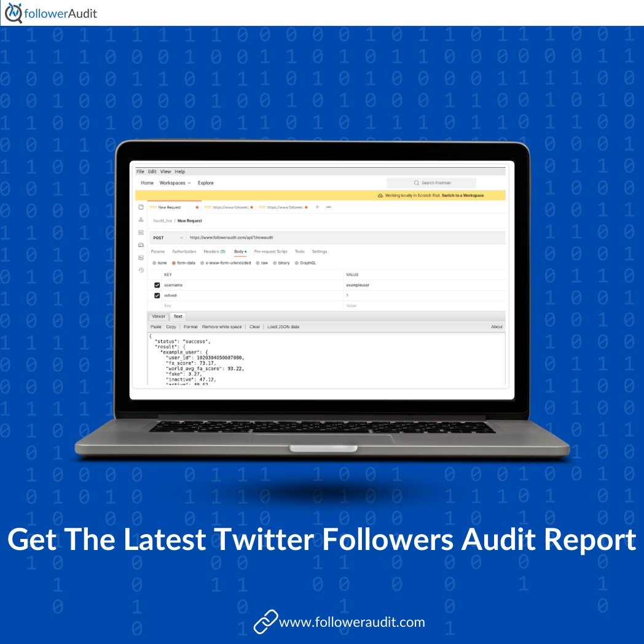Click the Copy button
This screenshot has width=644, height=644.
pyautogui.click(x=171, y=326)
